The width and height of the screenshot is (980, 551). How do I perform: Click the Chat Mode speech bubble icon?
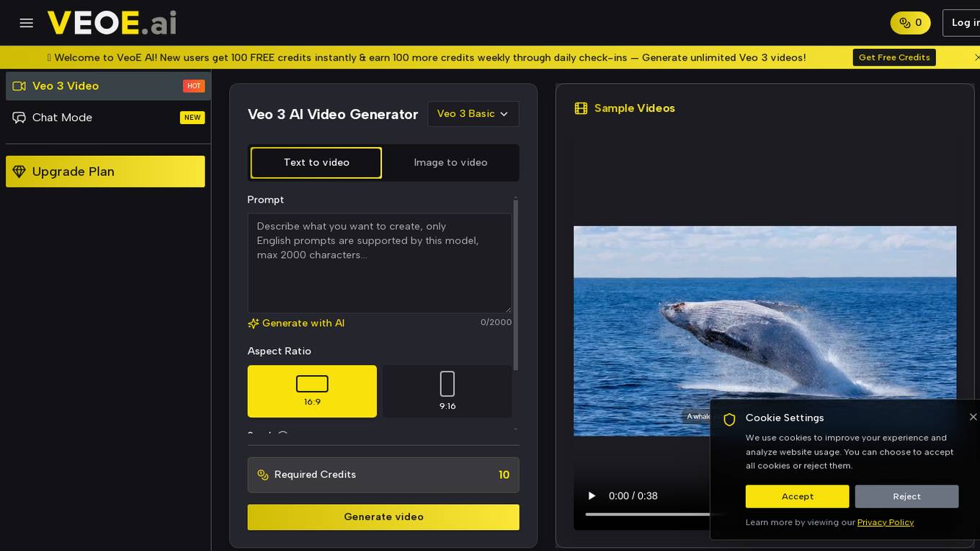(x=19, y=118)
